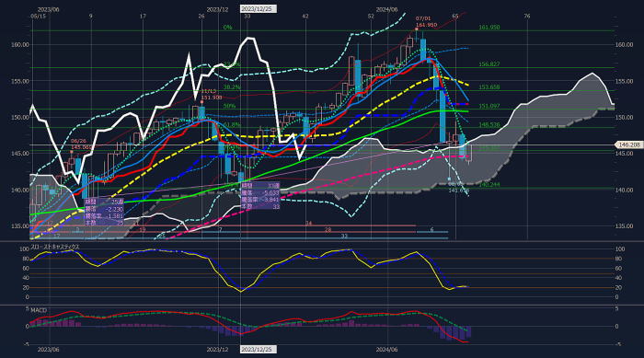Click the bar count label 28
Viewport: 644px width, 358px height.
(x=328, y=230)
